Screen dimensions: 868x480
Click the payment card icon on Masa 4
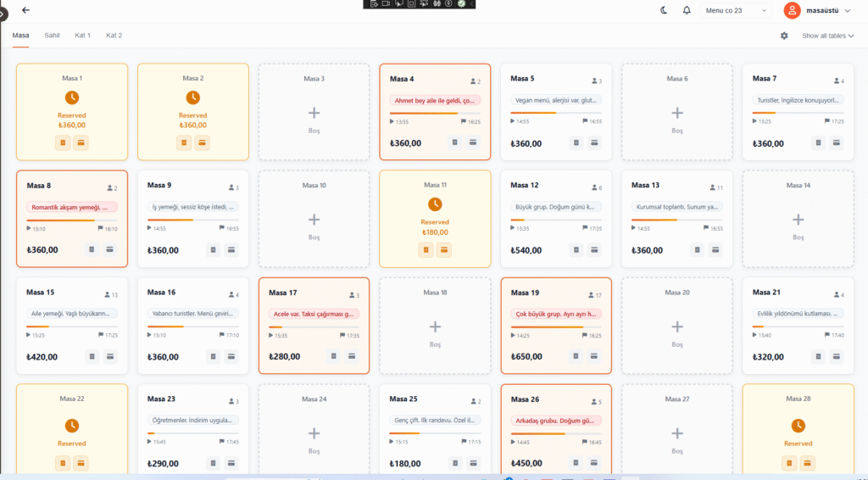pyautogui.click(x=473, y=142)
